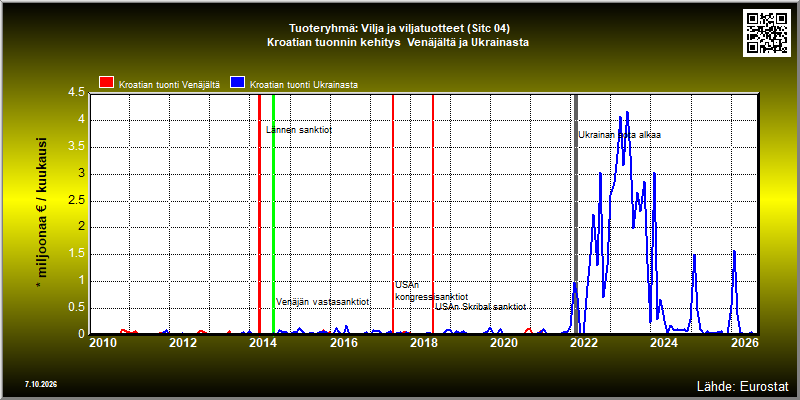Screen dimensions: 800x400
Task: Click y-axis title 'miljoonaa € / kuukausi'
Action: coord(42,214)
